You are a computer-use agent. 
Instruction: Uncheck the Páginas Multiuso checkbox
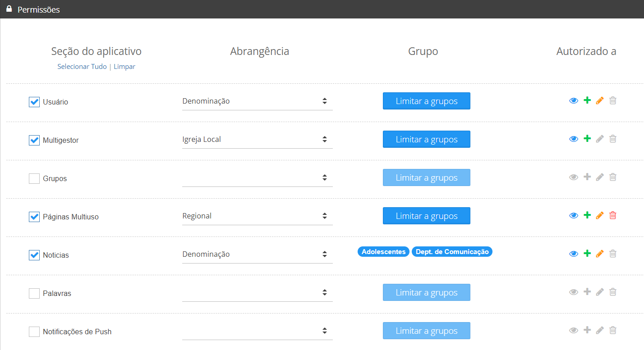click(34, 217)
